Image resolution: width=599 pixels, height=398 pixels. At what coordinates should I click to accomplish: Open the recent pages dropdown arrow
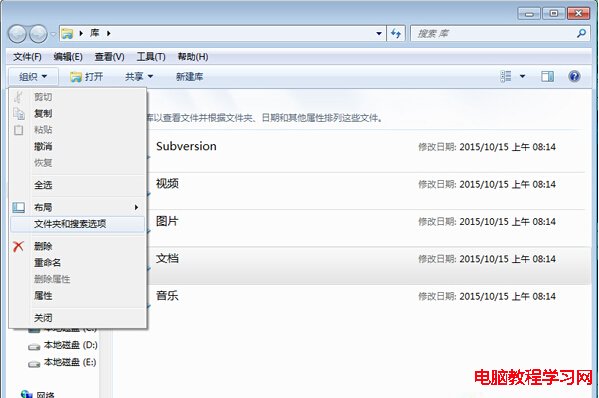53,34
